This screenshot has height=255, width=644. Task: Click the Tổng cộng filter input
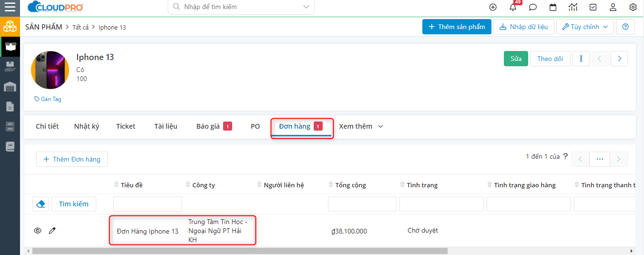point(362,204)
